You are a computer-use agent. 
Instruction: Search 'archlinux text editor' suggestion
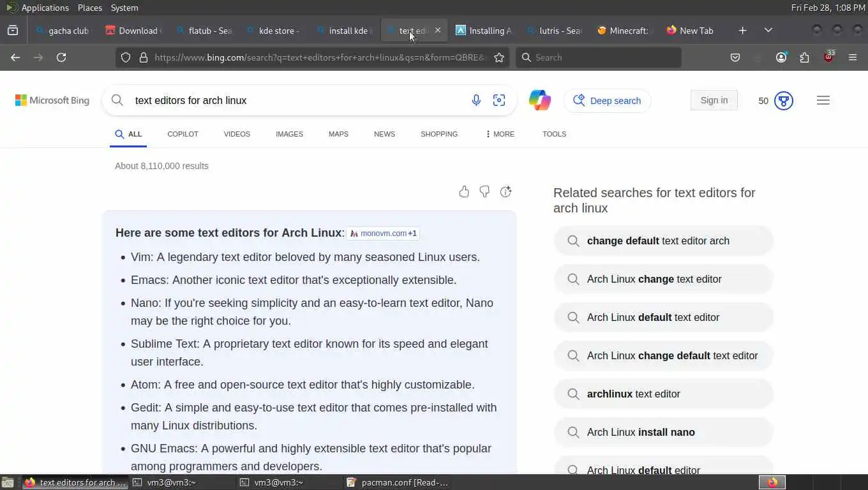(x=664, y=394)
